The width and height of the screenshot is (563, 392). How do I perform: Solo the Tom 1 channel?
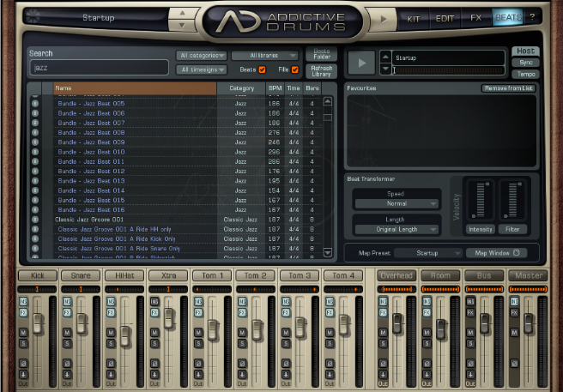pyautogui.click(x=198, y=344)
